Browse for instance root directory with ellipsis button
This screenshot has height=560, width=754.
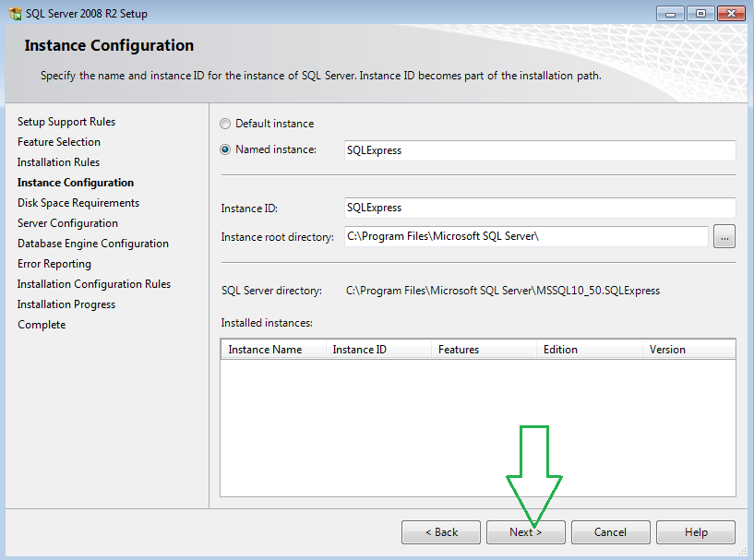(724, 236)
